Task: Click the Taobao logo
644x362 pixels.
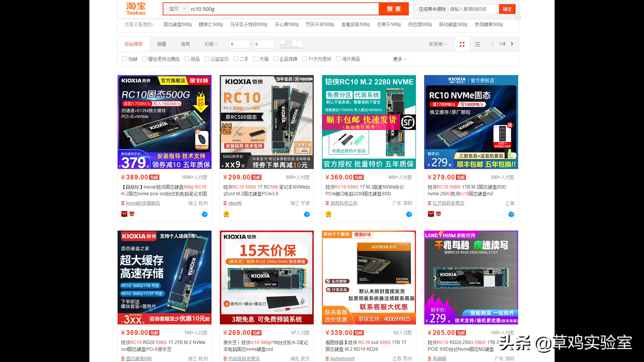Action: click(136, 9)
